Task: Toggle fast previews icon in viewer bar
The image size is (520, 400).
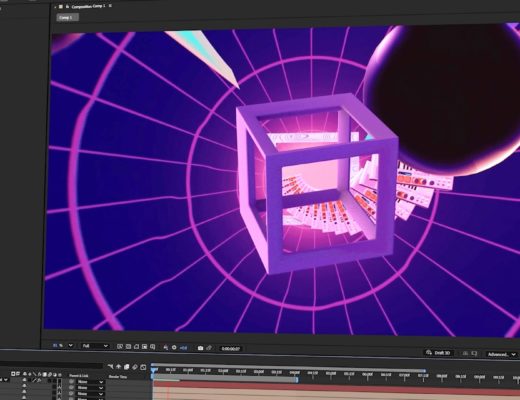Action: point(120,346)
